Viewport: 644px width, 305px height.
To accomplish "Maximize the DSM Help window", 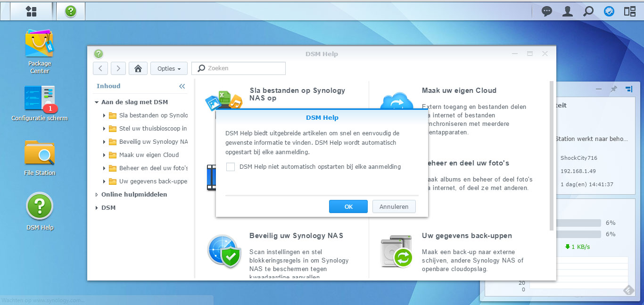I will coord(530,54).
